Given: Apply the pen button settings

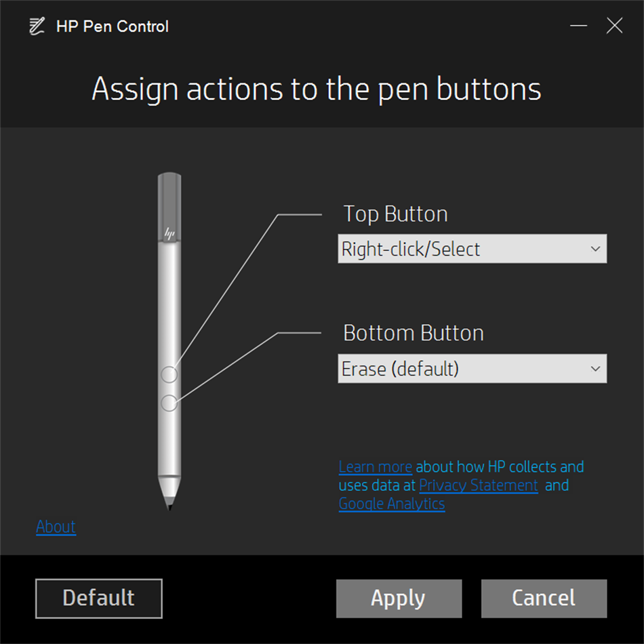Looking at the screenshot, I should pos(399,598).
